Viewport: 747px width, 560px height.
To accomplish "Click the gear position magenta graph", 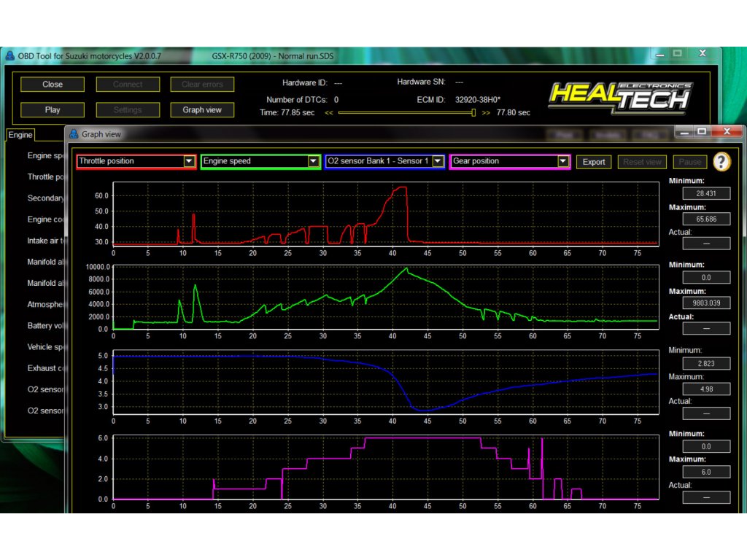I will tap(386, 467).
